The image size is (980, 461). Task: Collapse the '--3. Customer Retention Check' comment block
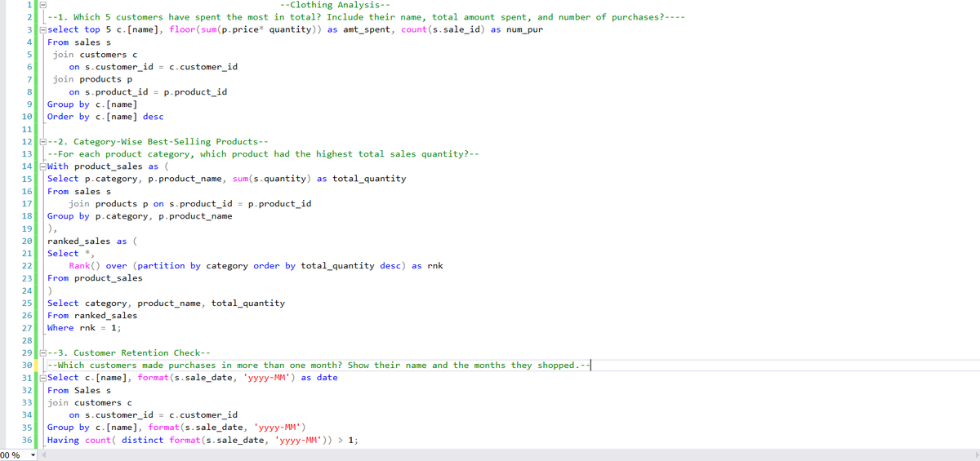tap(42, 352)
